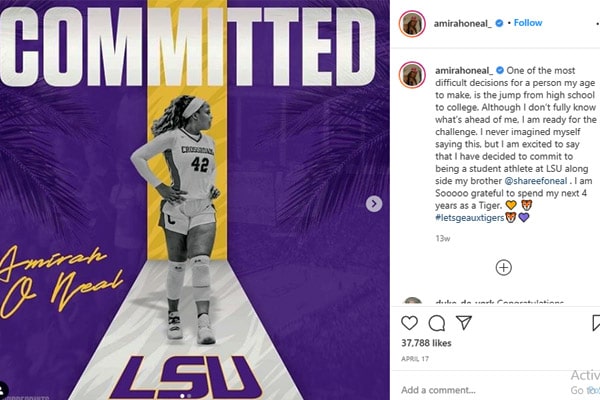Click the avatar beside the caption text
Viewport: 600px width, 400px height.
pyautogui.click(x=410, y=74)
